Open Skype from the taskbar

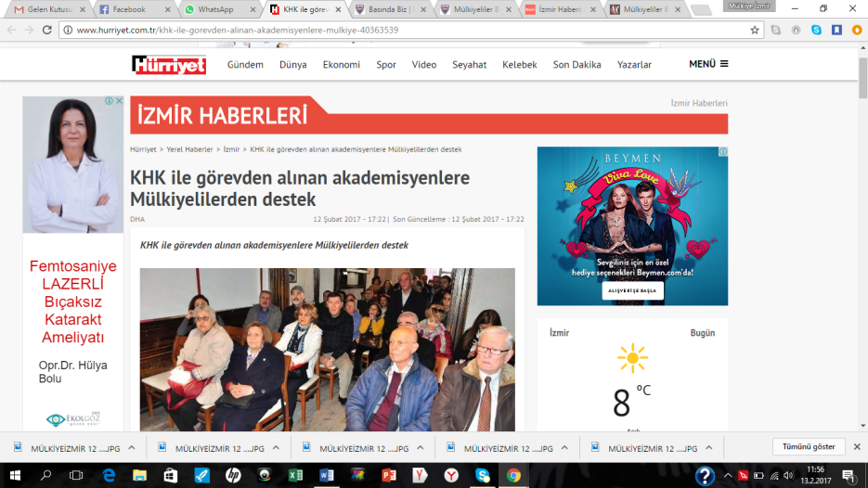point(482,475)
